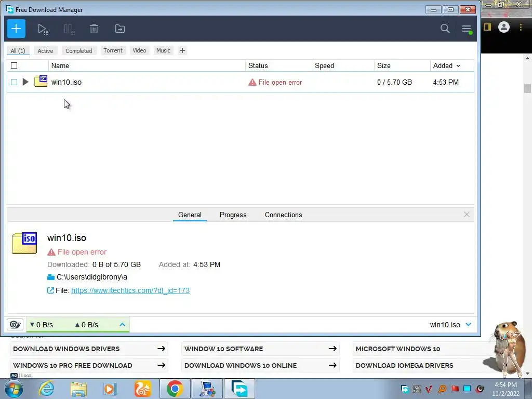Select the Torrent filter tab
This screenshot has height=399, width=532.
pos(113,50)
